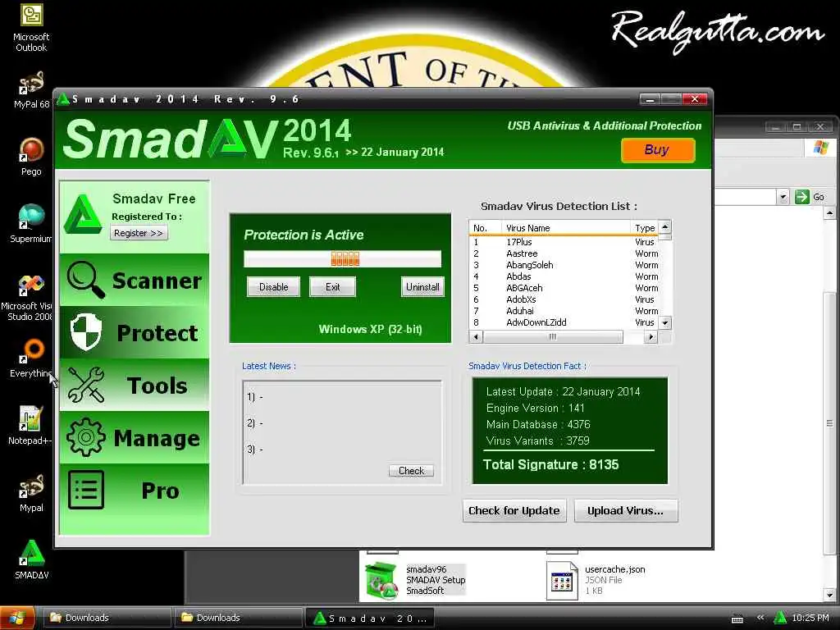
Task: Select the AdobXs virus row
Action: 564,299
